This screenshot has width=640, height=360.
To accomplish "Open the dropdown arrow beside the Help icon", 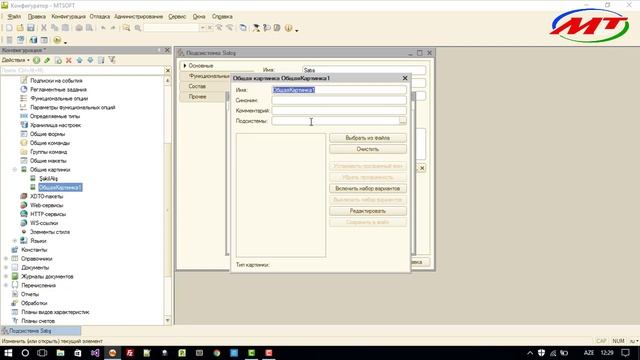I will [x=297, y=30].
